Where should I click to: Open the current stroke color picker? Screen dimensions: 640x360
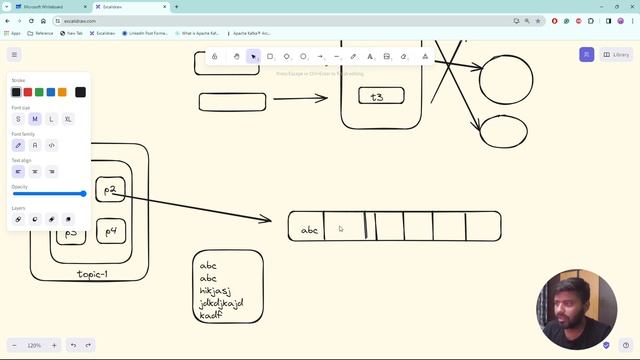pos(80,92)
